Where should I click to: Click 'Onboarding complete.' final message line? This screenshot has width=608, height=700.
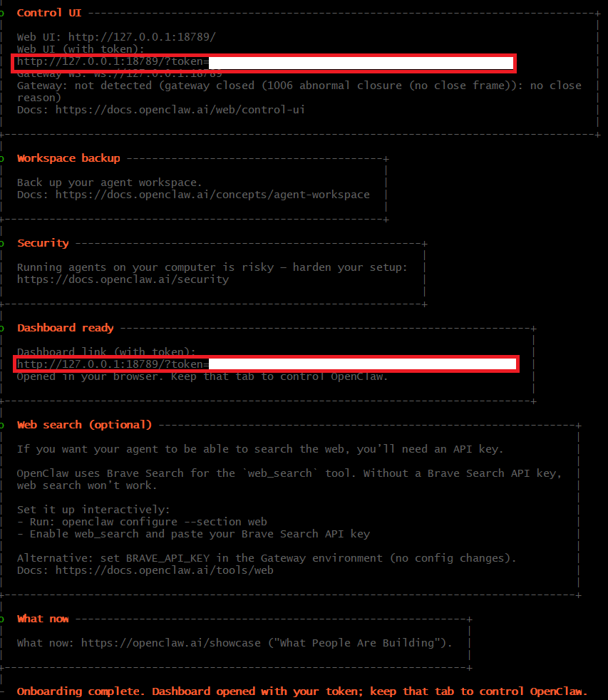point(302,692)
